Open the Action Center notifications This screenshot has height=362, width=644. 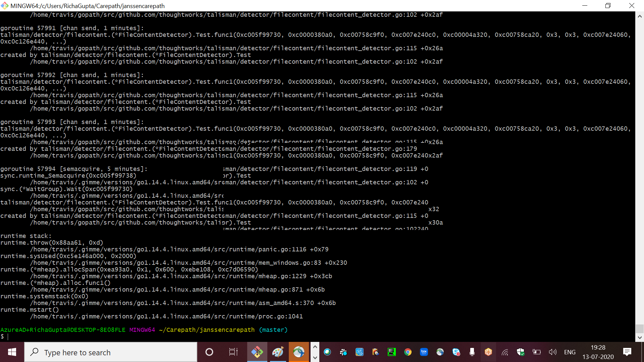pos(627,352)
